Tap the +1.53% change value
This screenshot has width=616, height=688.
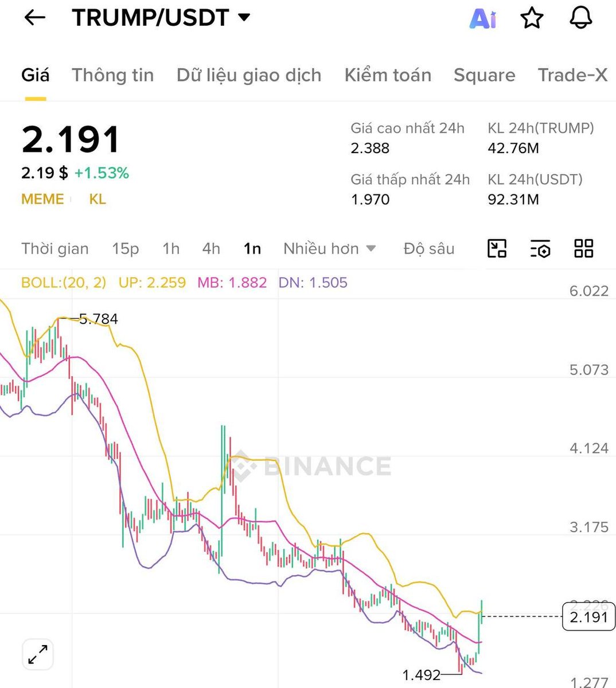tap(102, 173)
